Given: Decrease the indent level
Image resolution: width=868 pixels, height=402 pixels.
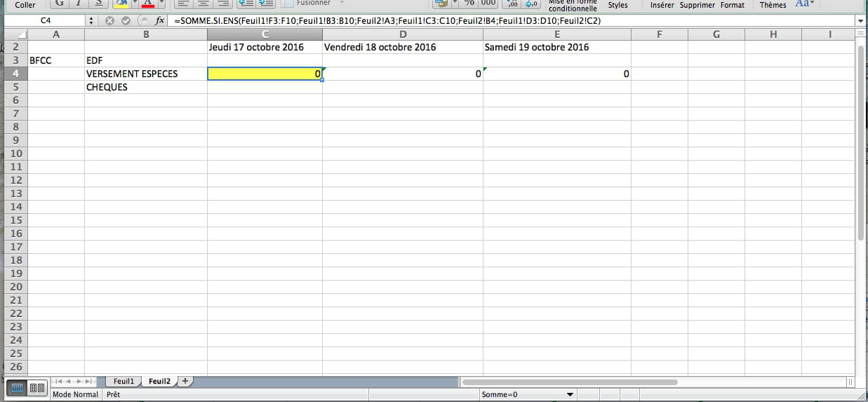Looking at the screenshot, I should [246, 4].
